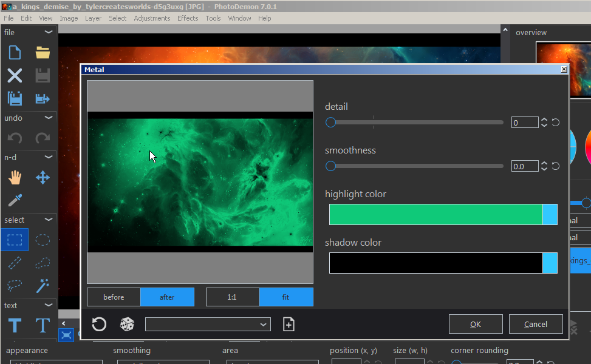Select the Lasso selection tool
Viewport: 591px width, 364px height.
click(15, 286)
